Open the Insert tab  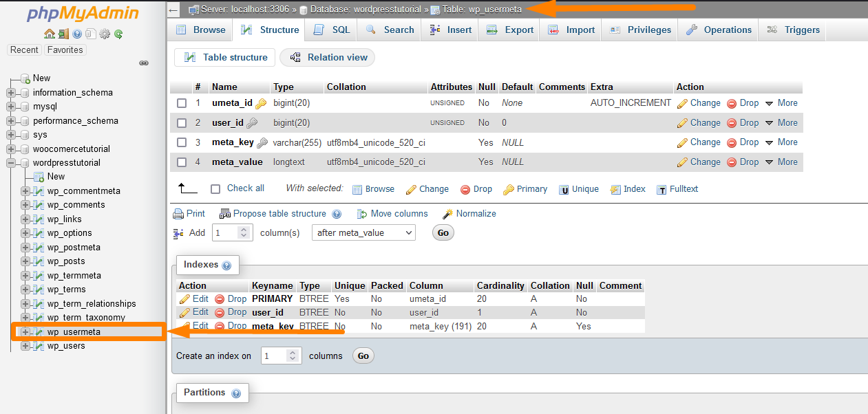tap(450, 30)
